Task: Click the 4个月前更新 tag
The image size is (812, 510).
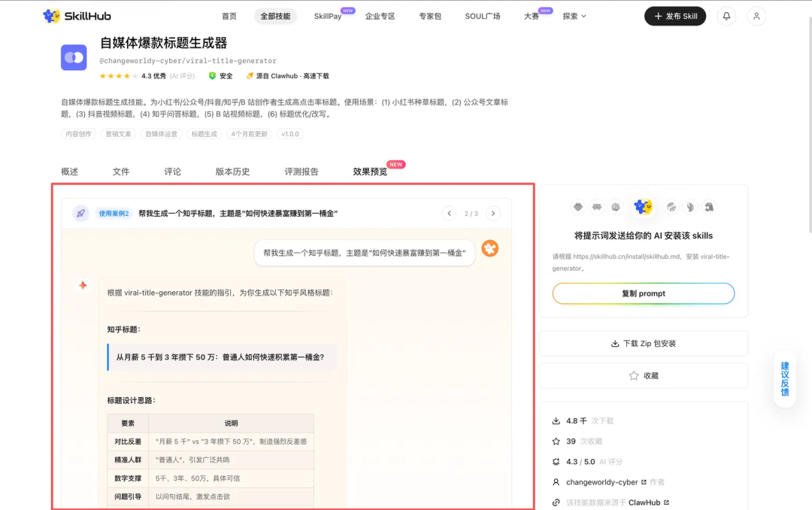Action: (249, 134)
